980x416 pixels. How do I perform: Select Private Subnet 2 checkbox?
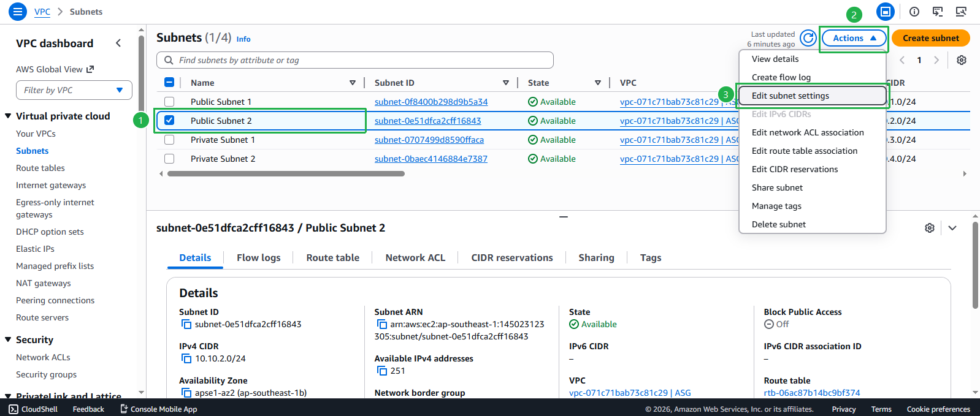(x=169, y=159)
